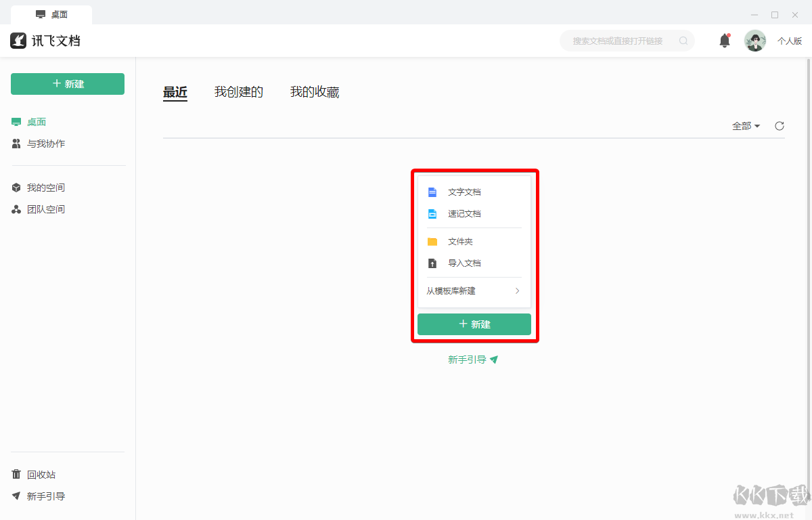Click the light-blue 速记文档 icon
This screenshot has height=520, width=812.
[432, 214]
